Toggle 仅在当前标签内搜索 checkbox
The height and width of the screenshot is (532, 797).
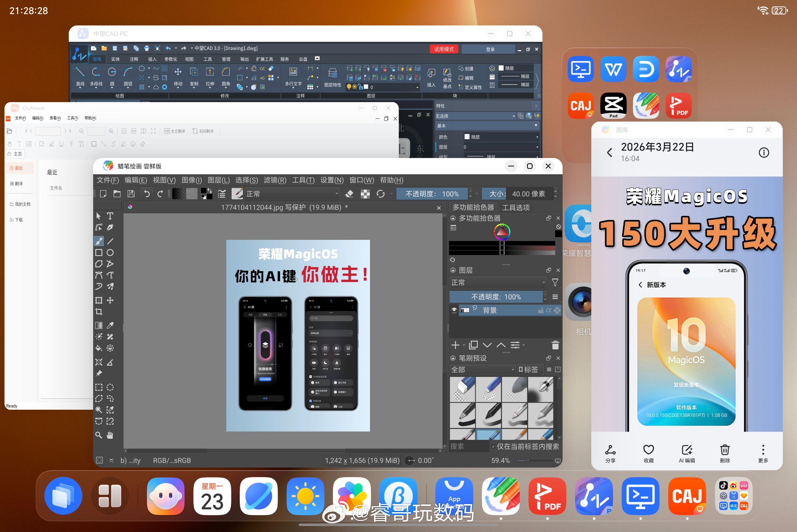493,447
